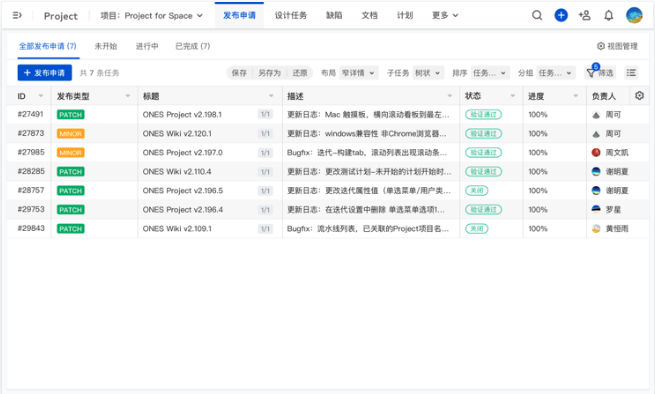Click 负责人 column header
The height and width of the screenshot is (394, 655).
click(x=604, y=96)
